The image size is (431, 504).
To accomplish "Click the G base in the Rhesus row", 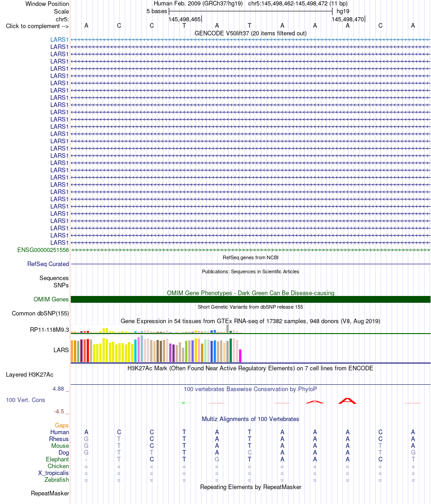I will click(x=86, y=439).
